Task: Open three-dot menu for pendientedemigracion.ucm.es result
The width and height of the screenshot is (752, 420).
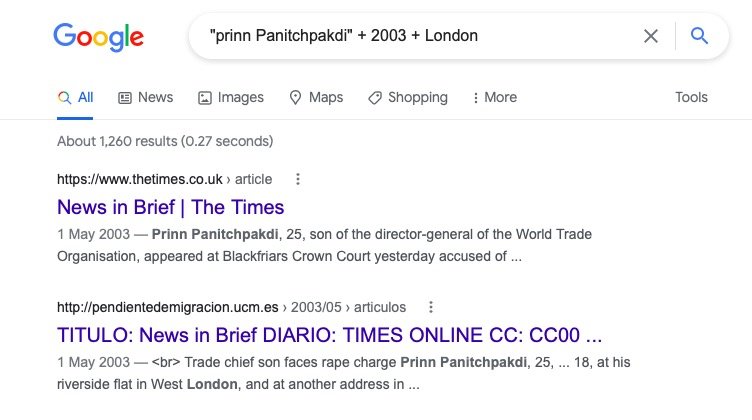Action: [431, 307]
